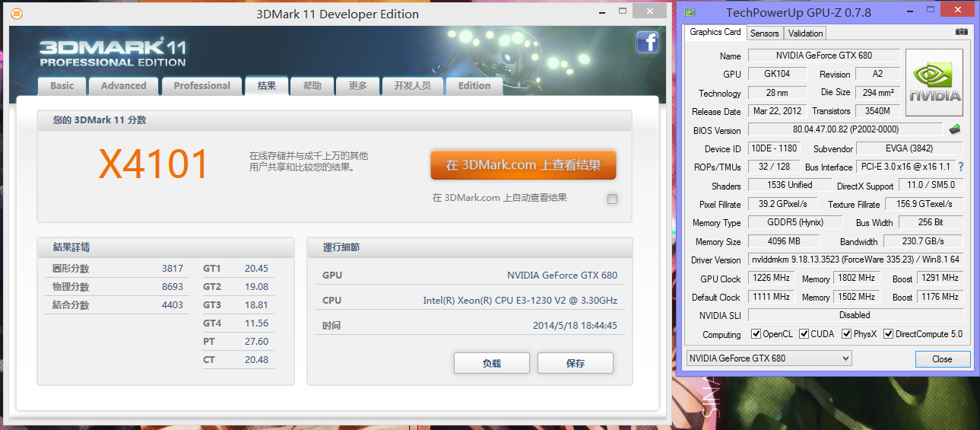The image size is (980, 430).
Task: Click the GT1 value 20.45
Action: pos(256,269)
